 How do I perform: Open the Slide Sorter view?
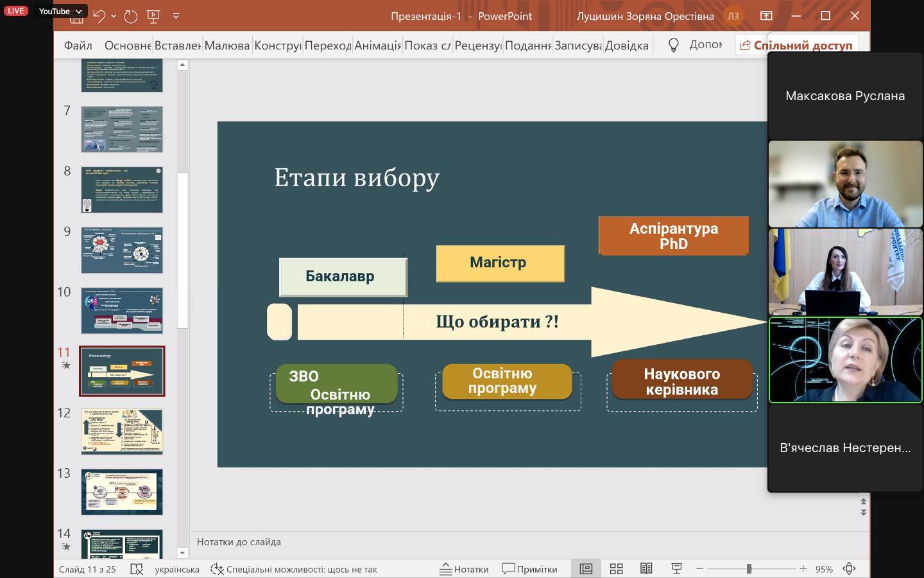pyautogui.click(x=616, y=569)
